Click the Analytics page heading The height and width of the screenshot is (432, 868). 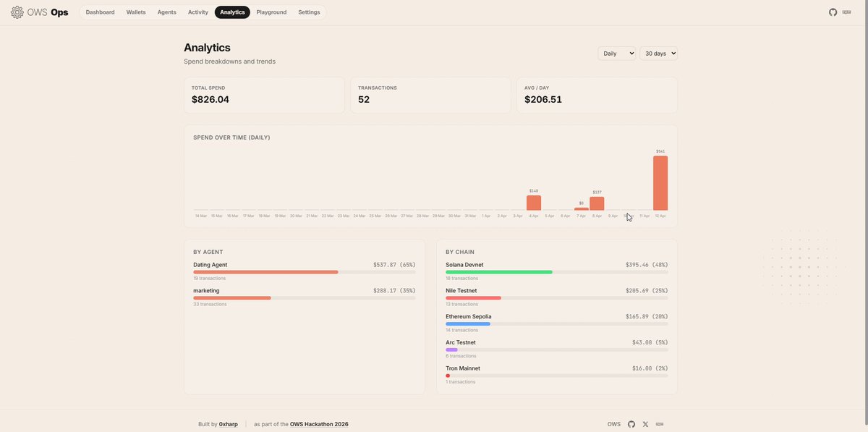coord(207,48)
